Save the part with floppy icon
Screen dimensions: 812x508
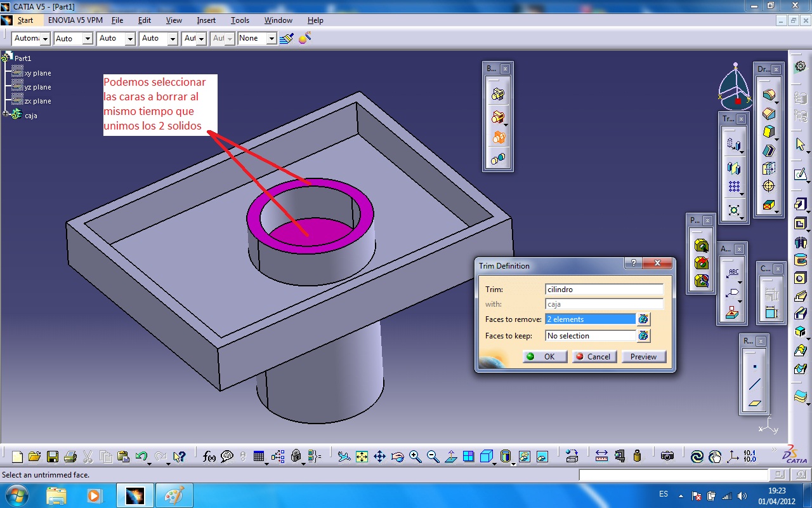[x=53, y=456]
